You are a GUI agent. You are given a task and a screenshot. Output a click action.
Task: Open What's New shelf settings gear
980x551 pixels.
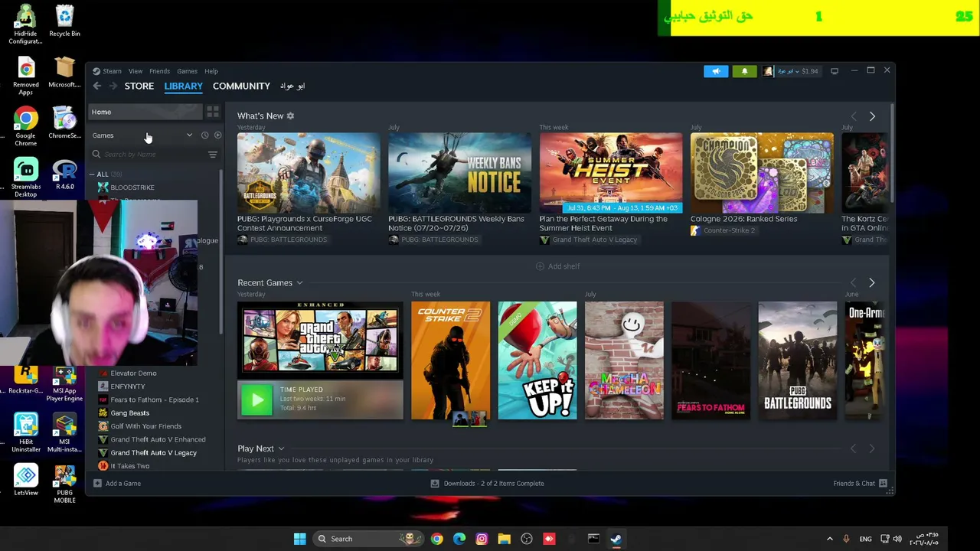pos(290,116)
